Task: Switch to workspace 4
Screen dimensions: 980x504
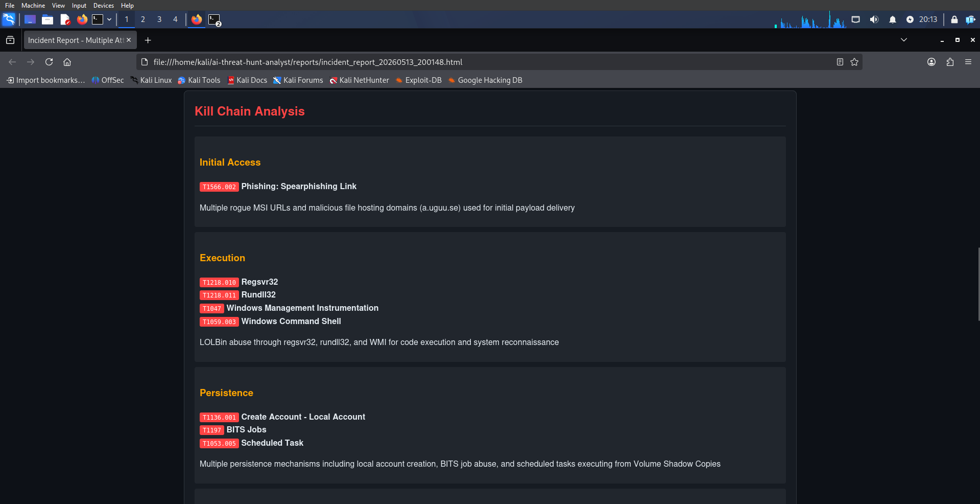Action: pos(175,19)
